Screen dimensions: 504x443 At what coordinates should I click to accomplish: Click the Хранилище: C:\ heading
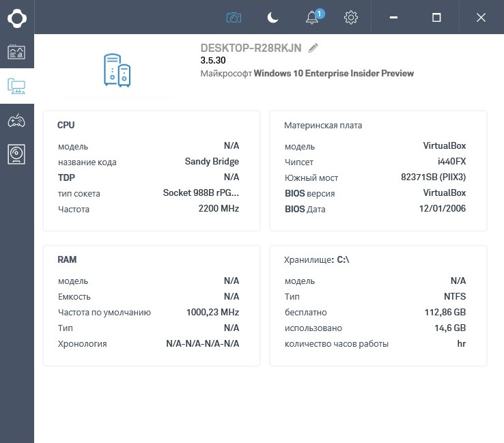point(317,259)
